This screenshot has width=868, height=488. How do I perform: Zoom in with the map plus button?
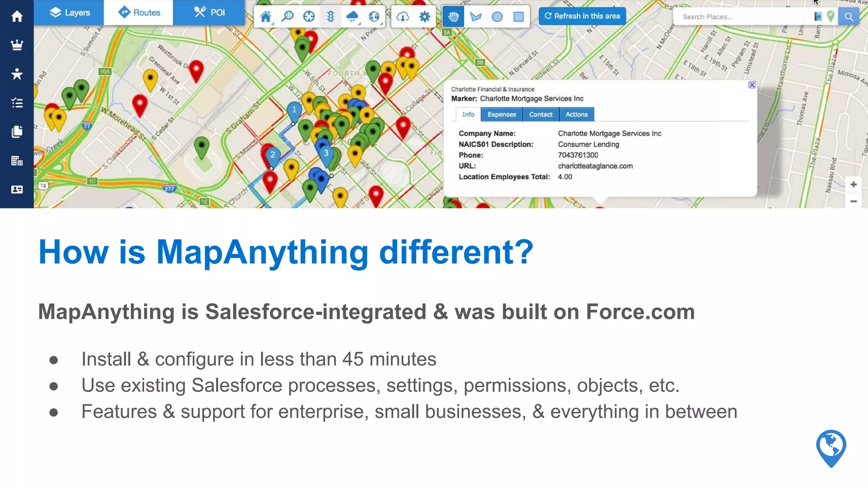tap(854, 184)
